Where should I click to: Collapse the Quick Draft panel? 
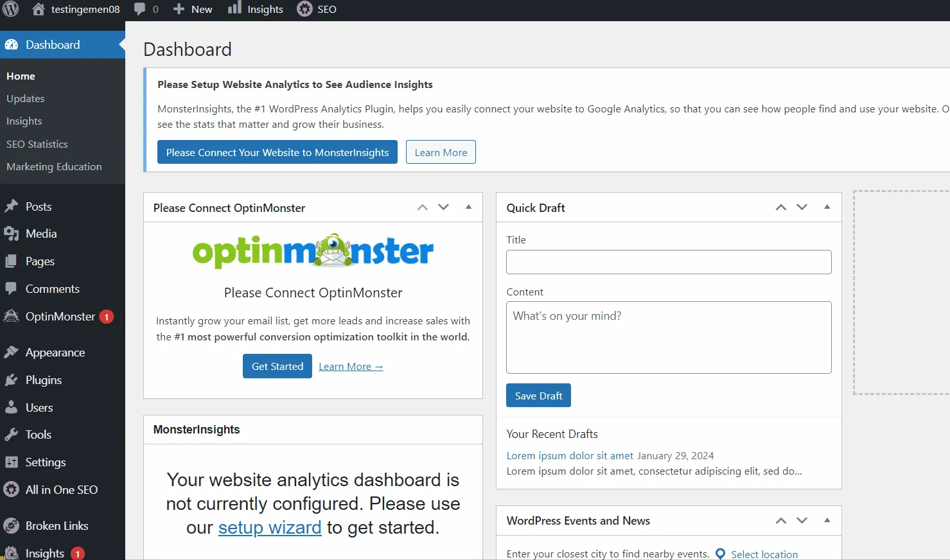[x=827, y=207]
